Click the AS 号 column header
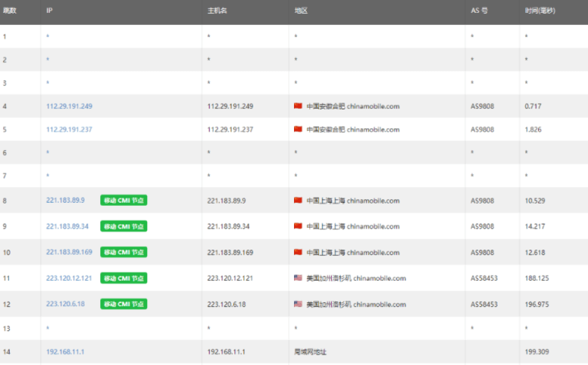This screenshot has height=365, width=588. [x=479, y=11]
